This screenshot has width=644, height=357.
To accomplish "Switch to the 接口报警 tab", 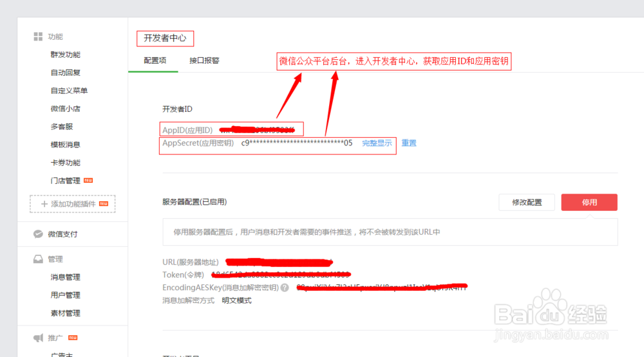I will [204, 60].
